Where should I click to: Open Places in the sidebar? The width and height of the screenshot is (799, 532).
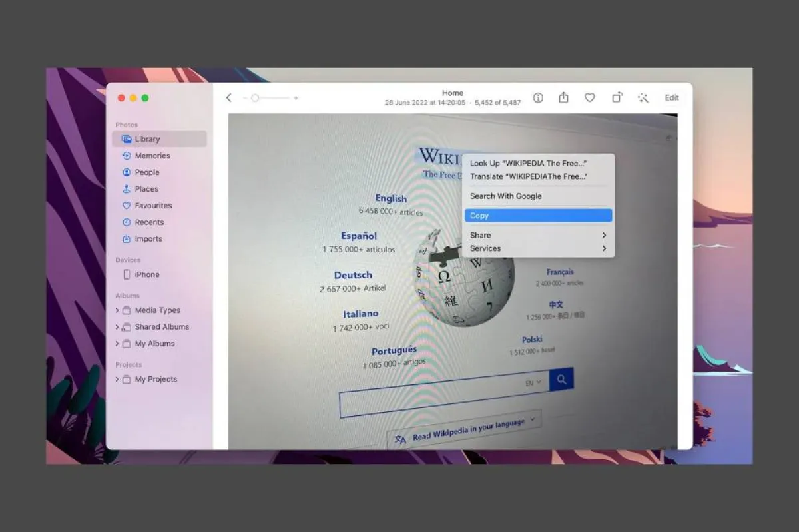(146, 189)
